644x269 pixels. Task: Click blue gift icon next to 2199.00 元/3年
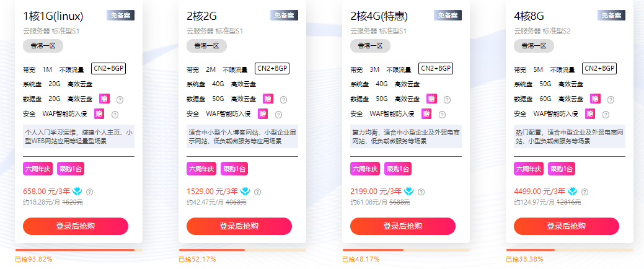[408, 191]
